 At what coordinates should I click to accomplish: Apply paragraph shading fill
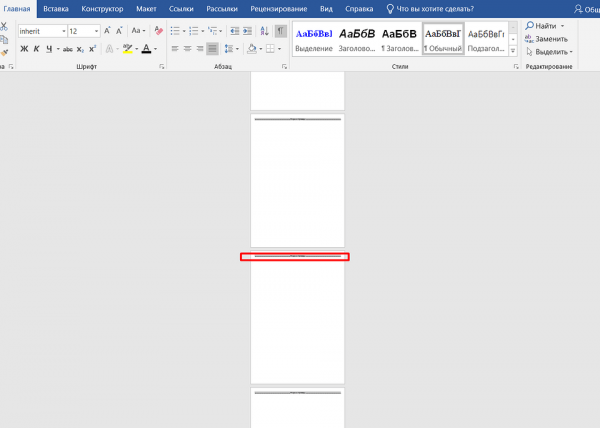click(x=252, y=49)
